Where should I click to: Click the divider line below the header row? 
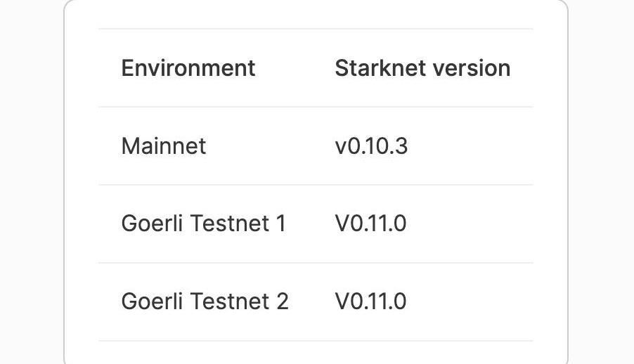(x=316, y=107)
